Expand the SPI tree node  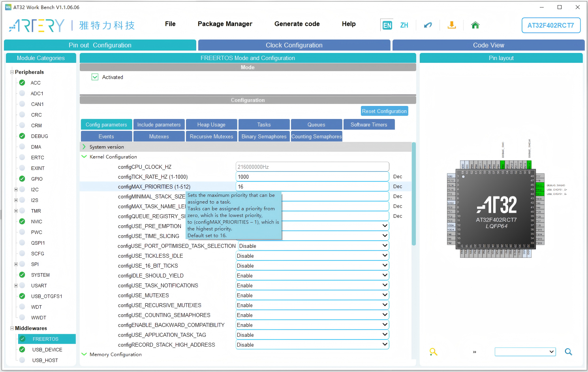point(16,264)
